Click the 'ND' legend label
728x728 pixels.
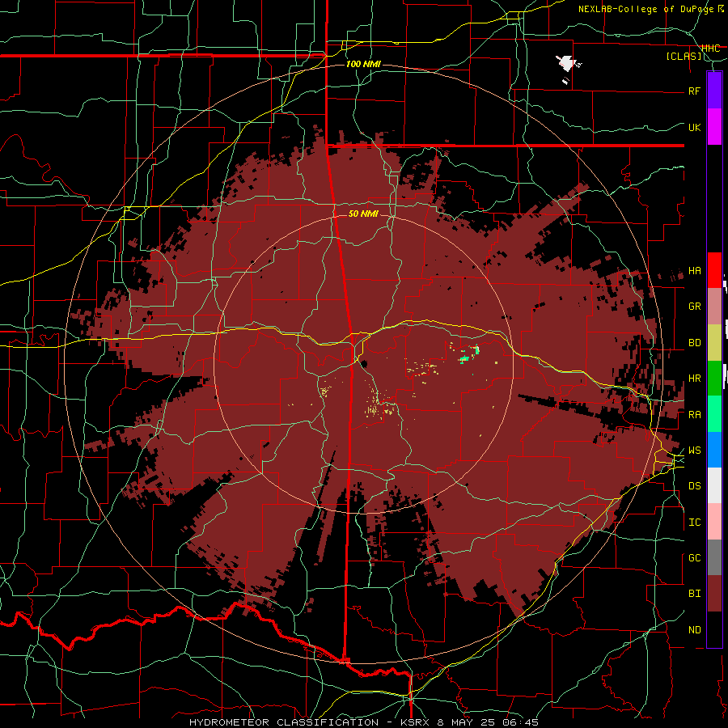click(694, 630)
